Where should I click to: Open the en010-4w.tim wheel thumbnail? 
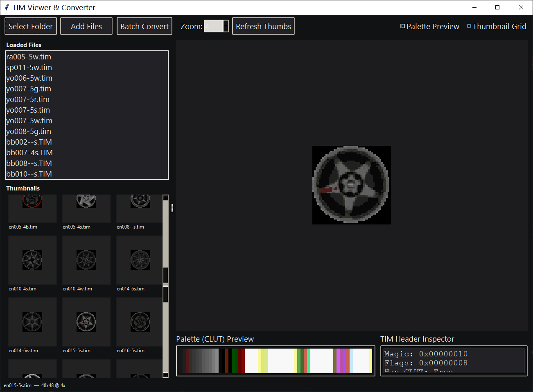point(86,260)
